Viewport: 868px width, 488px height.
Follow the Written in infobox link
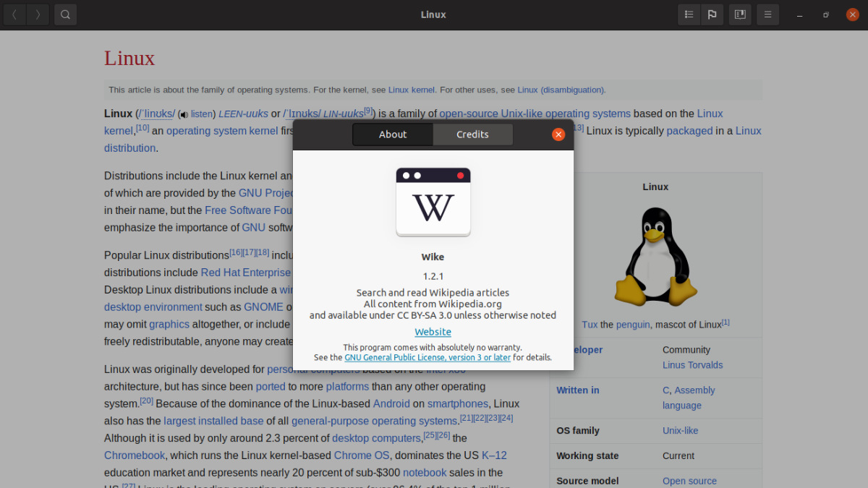coord(577,390)
